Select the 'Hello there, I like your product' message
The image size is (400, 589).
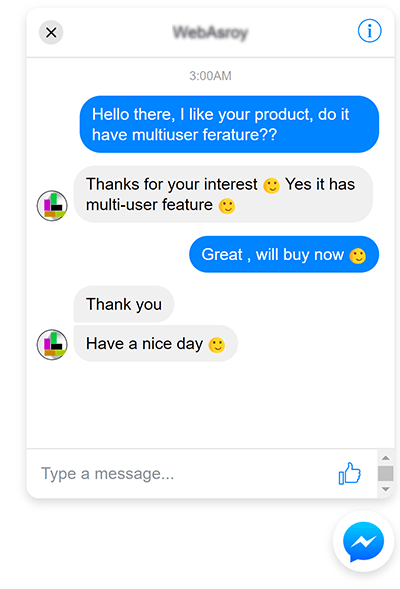pos(229,124)
